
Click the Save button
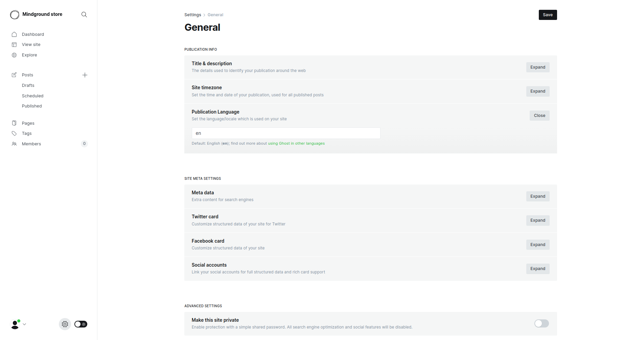pyautogui.click(x=547, y=15)
